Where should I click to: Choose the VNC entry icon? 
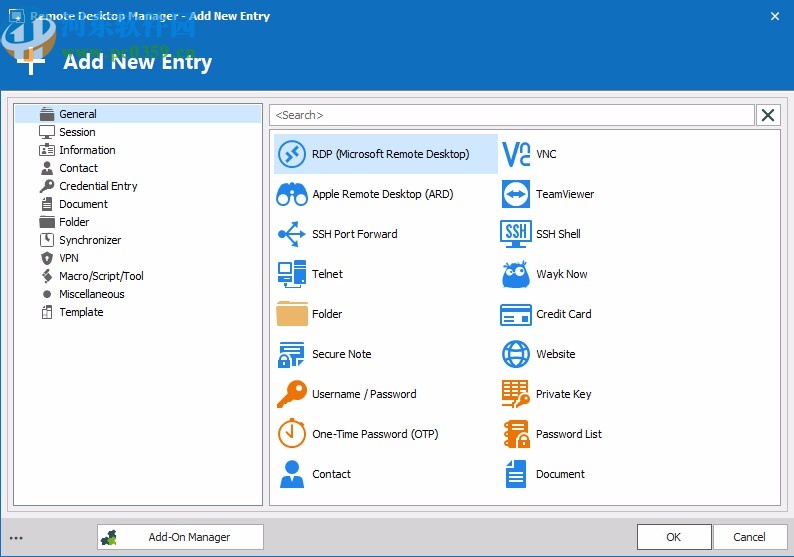tap(516, 154)
